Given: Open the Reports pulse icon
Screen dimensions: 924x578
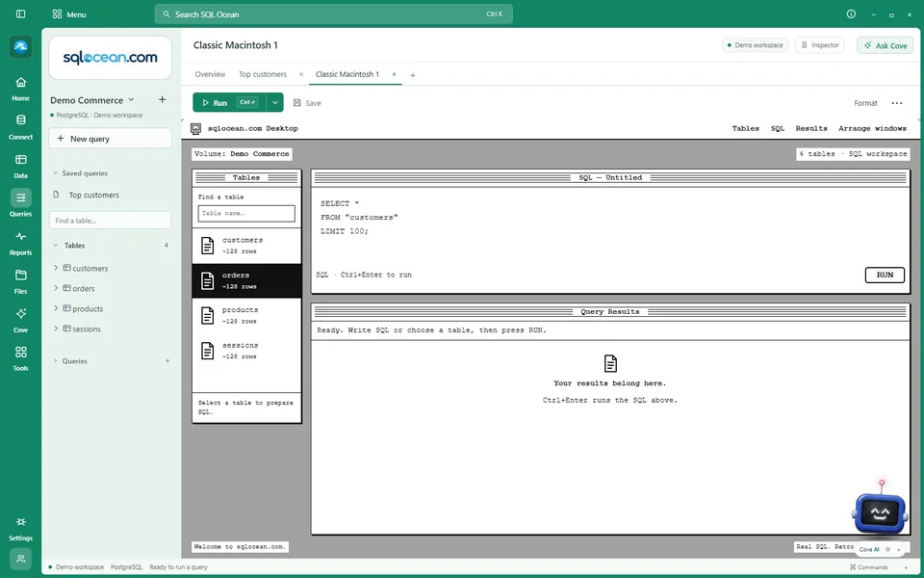Looking at the screenshot, I should point(20,243).
